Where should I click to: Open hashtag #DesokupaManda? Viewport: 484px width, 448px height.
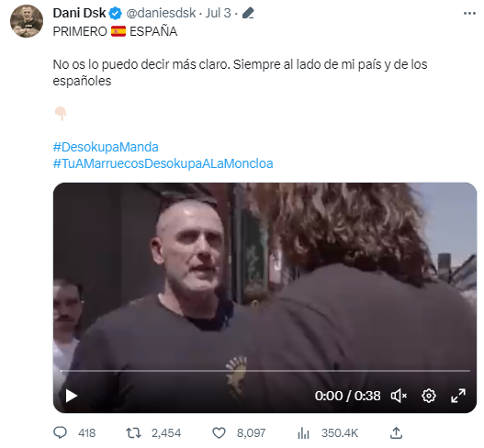pyautogui.click(x=106, y=147)
